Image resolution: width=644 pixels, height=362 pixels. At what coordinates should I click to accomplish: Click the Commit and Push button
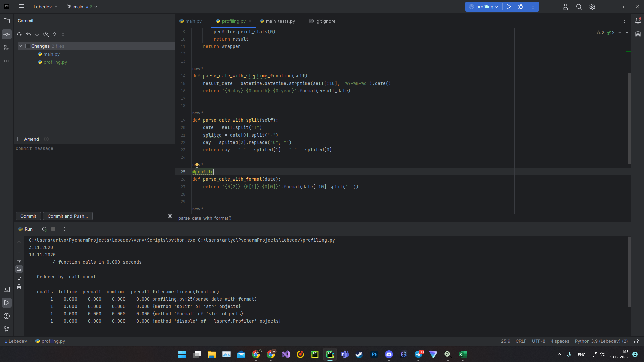click(x=67, y=216)
